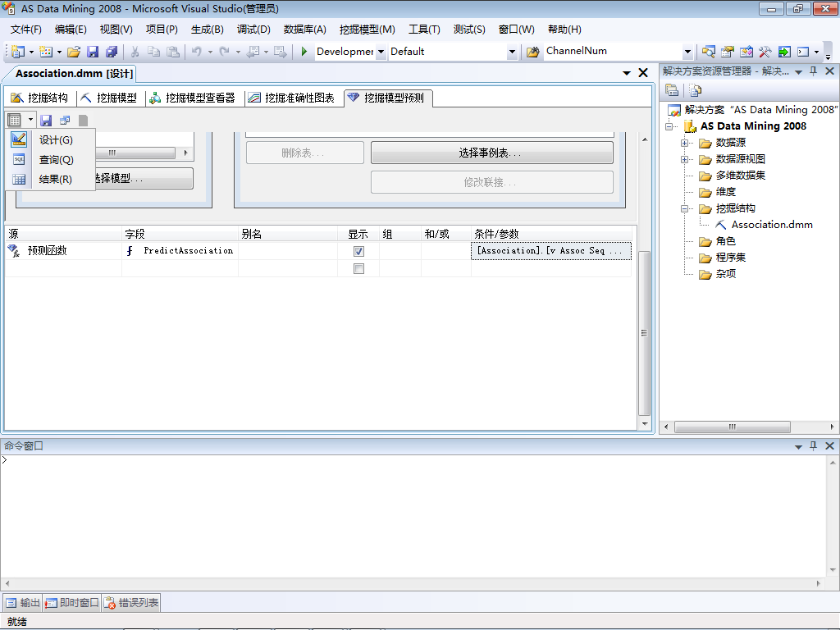The image size is (840, 630).
Task: Open the Default platform dropdown
Action: 512,52
